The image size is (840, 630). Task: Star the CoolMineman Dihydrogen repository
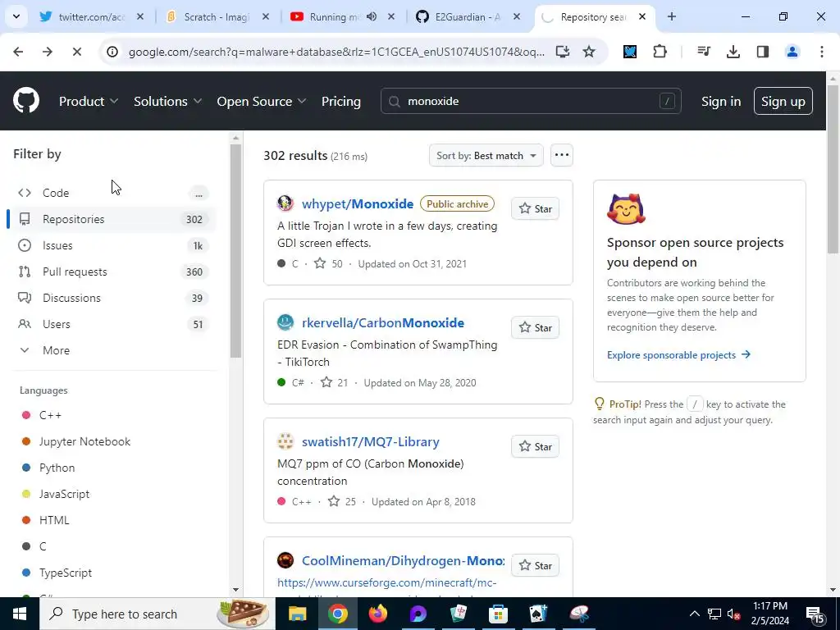tap(535, 566)
